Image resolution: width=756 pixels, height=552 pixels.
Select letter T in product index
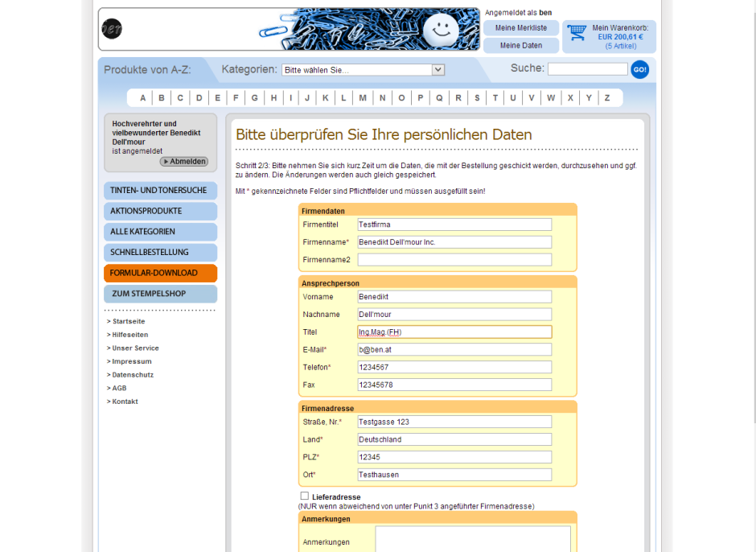pyautogui.click(x=495, y=98)
